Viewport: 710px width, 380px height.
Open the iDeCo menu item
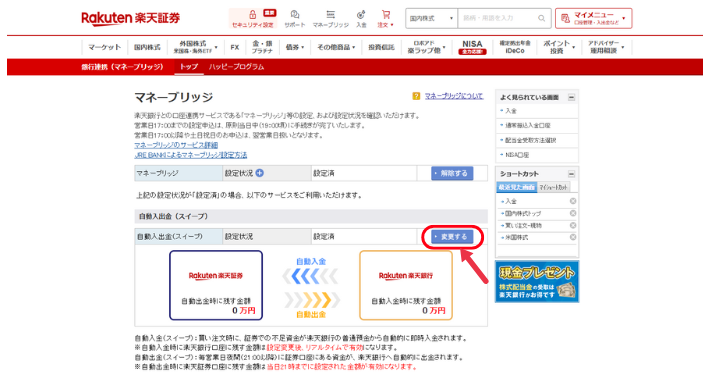pos(515,47)
